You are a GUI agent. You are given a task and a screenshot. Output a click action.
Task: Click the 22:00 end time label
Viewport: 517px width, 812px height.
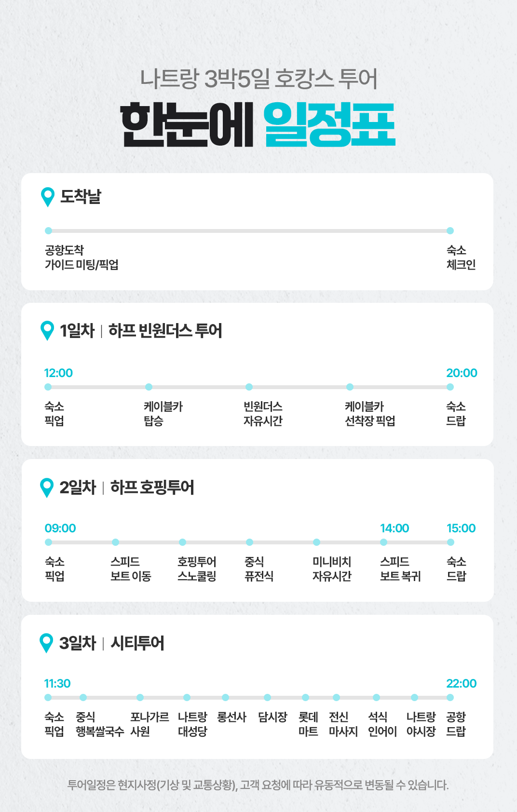(x=461, y=683)
